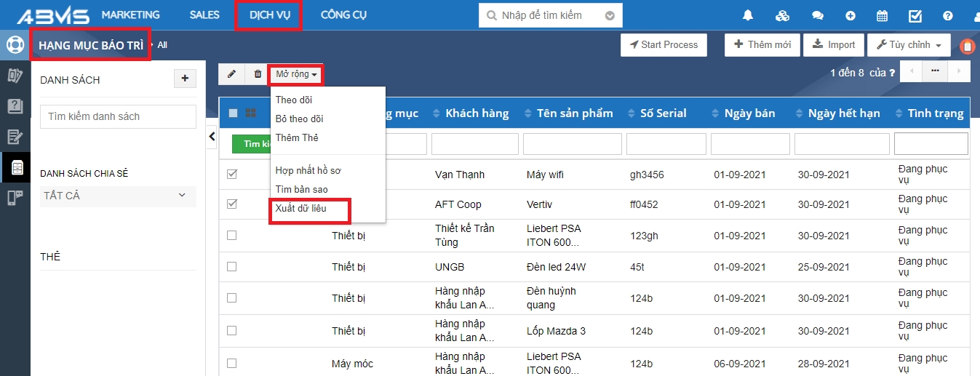Viewport: 980px width, 376px height.
Task: Click the trash delete icon button
Action: pos(258,74)
